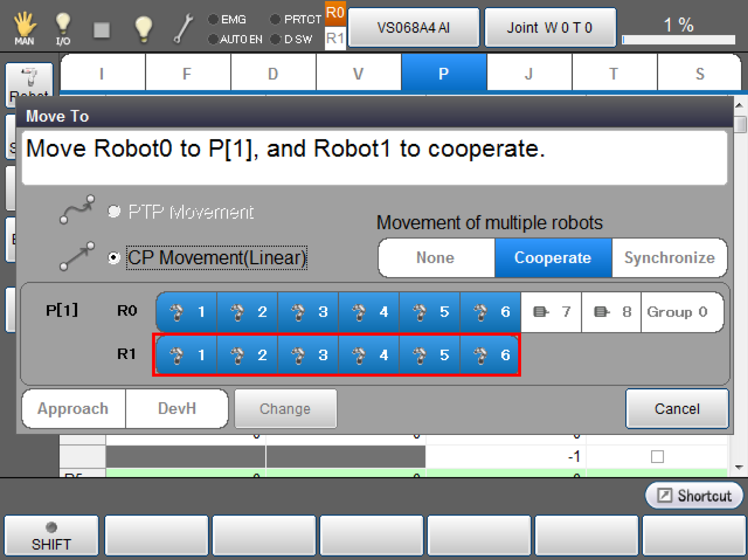This screenshot has height=560, width=748.
Task: Select PTP Movement radio button
Action: coord(114,212)
